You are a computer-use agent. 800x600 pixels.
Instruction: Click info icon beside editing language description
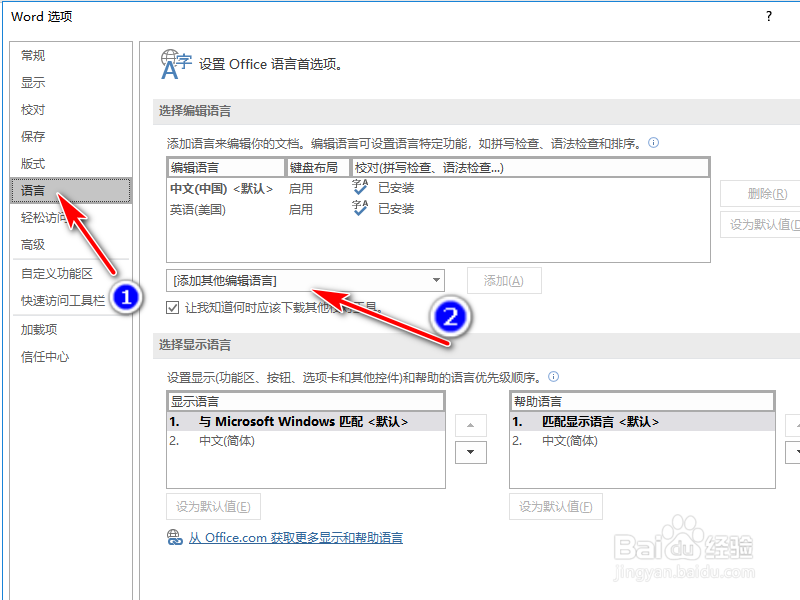(653, 142)
